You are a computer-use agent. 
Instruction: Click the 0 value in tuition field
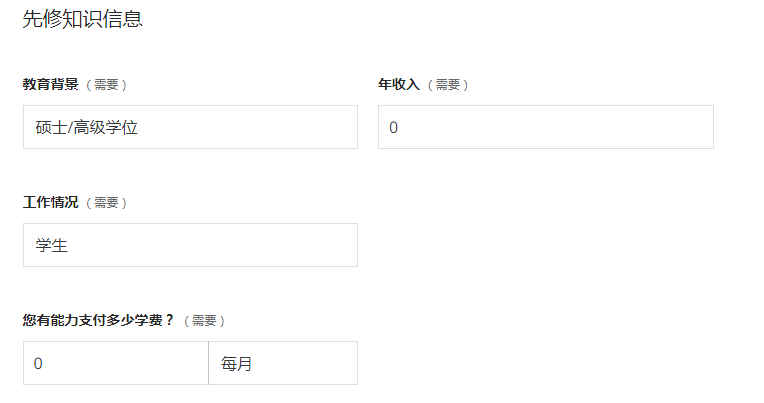point(38,364)
